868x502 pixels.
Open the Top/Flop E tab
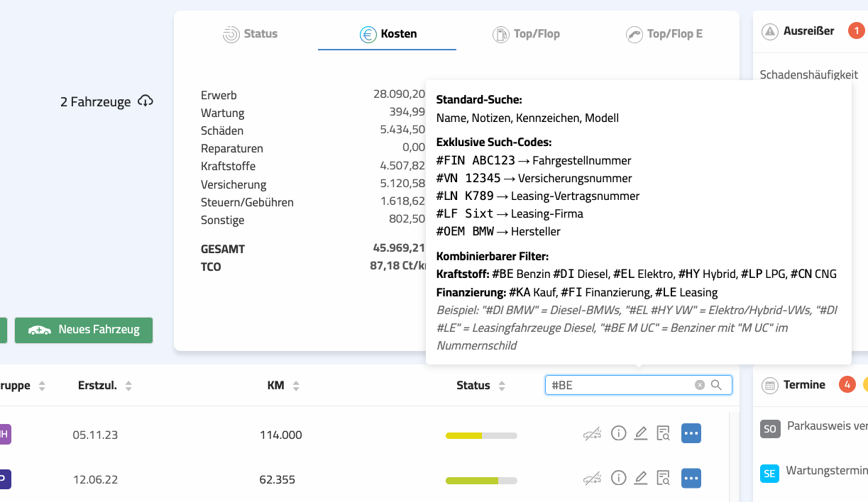664,34
